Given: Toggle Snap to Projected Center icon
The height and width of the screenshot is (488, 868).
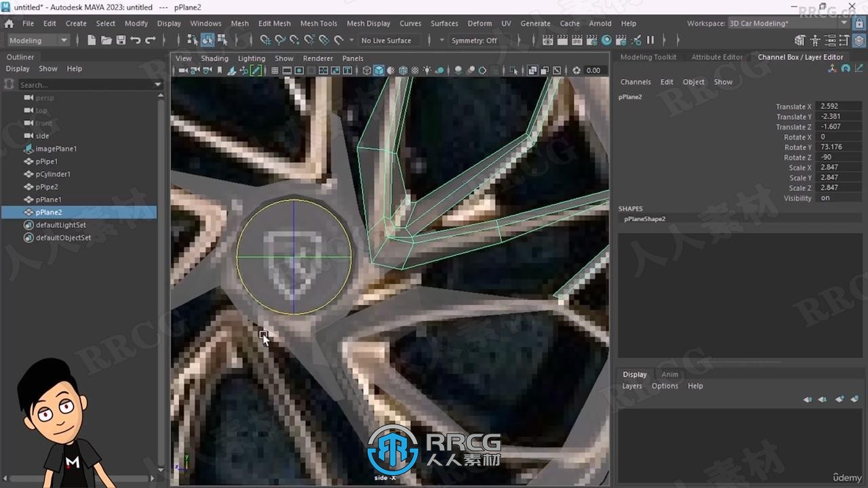Looking at the screenshot, I should (x=309, y=40).
